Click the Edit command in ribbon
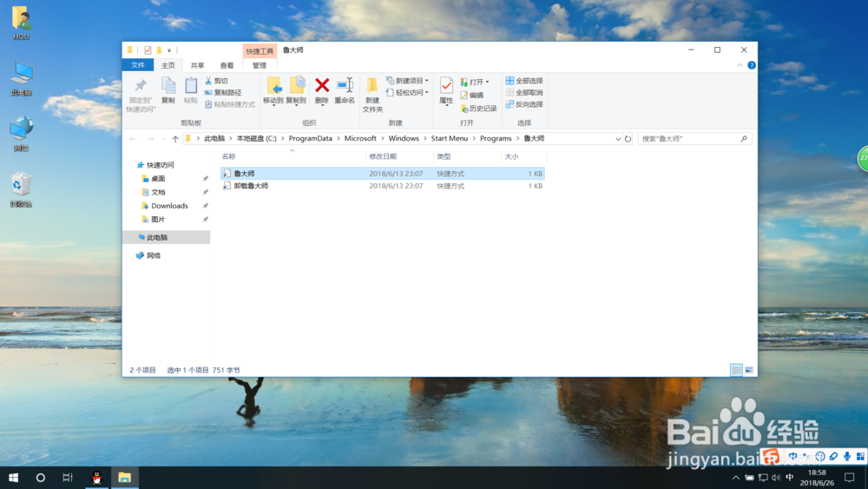This screenshot has height=489, width=868. 471,96
